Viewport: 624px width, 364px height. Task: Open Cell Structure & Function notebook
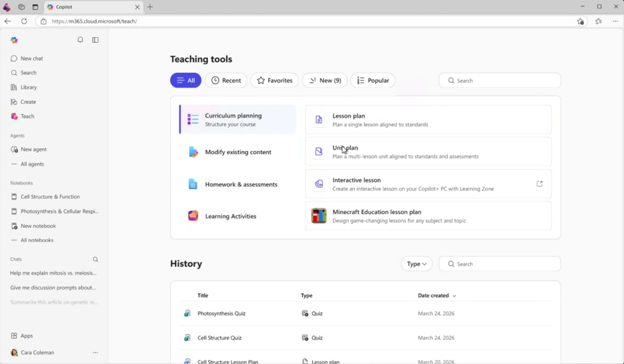(x=45, y=197)
